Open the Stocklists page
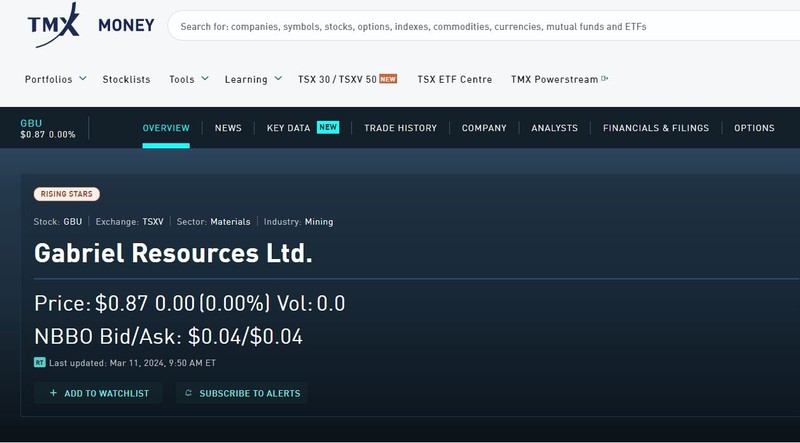The image size is (800, 443). pyautogui.click(x=127, y=79)
